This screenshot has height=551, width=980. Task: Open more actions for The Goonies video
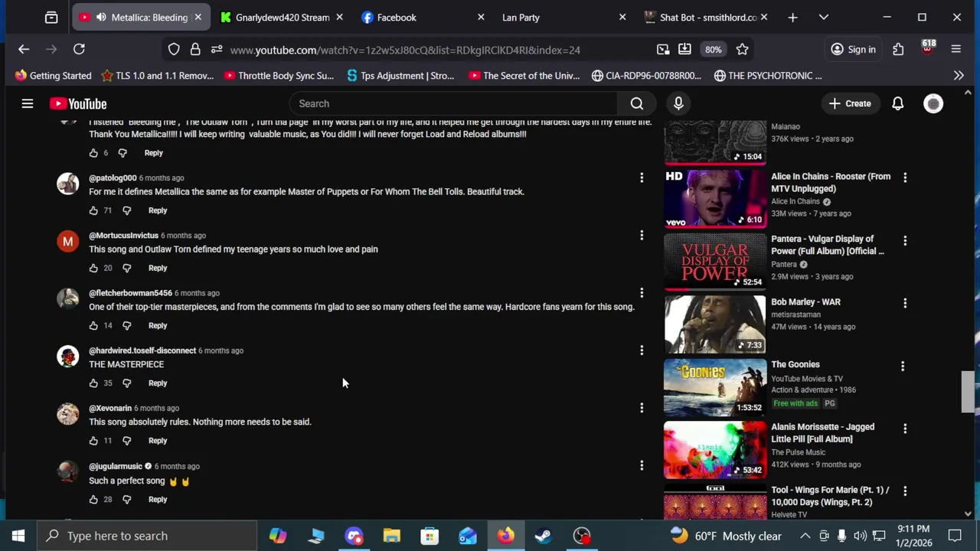(903, 366)
